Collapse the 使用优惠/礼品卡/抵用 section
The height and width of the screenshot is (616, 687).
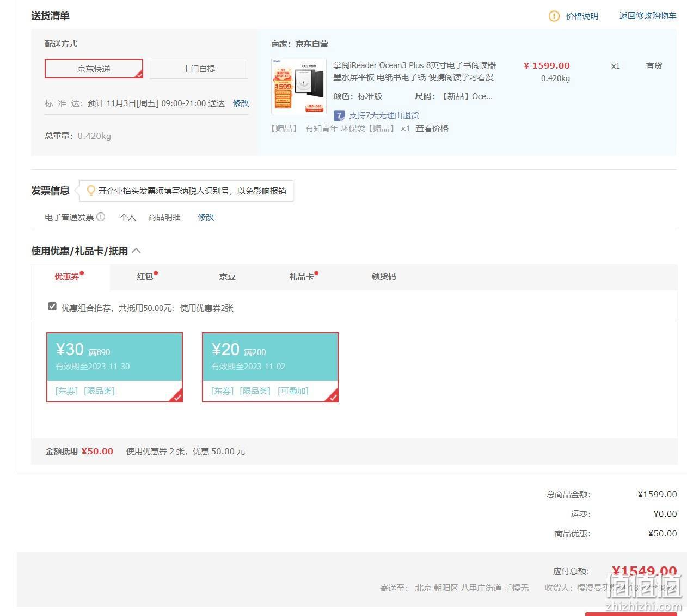coord(136,251)
